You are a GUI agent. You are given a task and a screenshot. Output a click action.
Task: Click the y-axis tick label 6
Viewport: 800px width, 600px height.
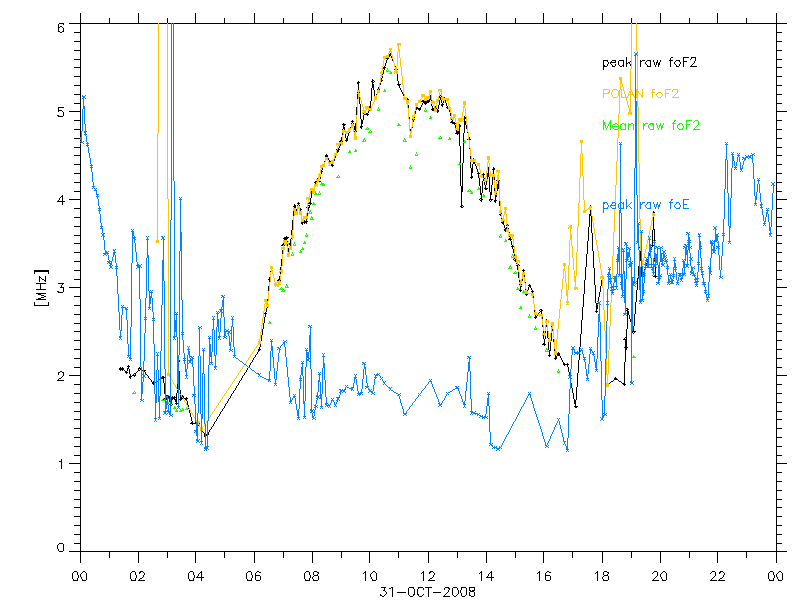coord(61,28)
